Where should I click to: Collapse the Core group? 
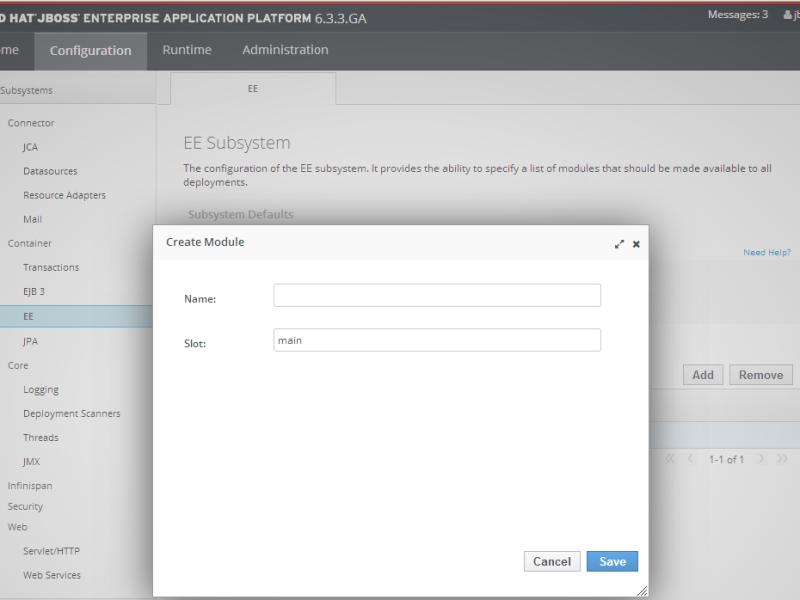click(x=18, y=365)
